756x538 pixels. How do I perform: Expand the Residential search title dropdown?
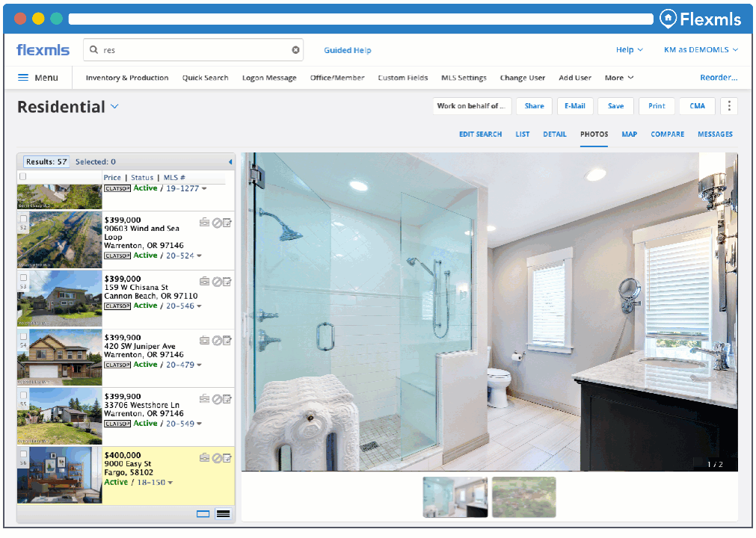pyautogui.click(x=114, y=106)
